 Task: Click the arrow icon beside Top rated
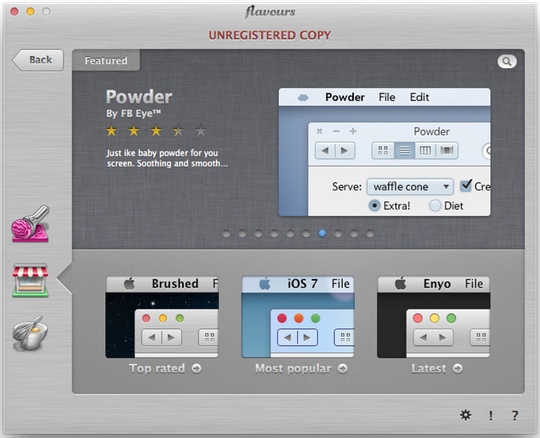pos(197,369)
